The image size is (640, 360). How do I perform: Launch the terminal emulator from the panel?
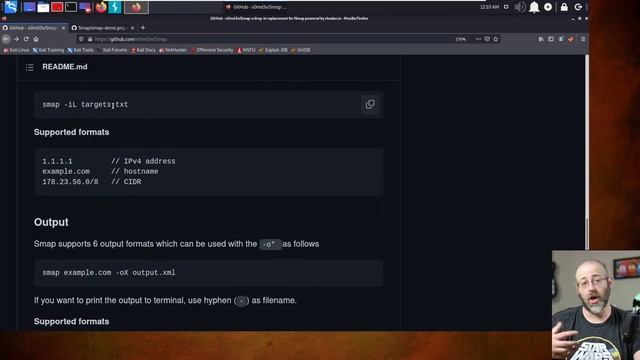71,7
